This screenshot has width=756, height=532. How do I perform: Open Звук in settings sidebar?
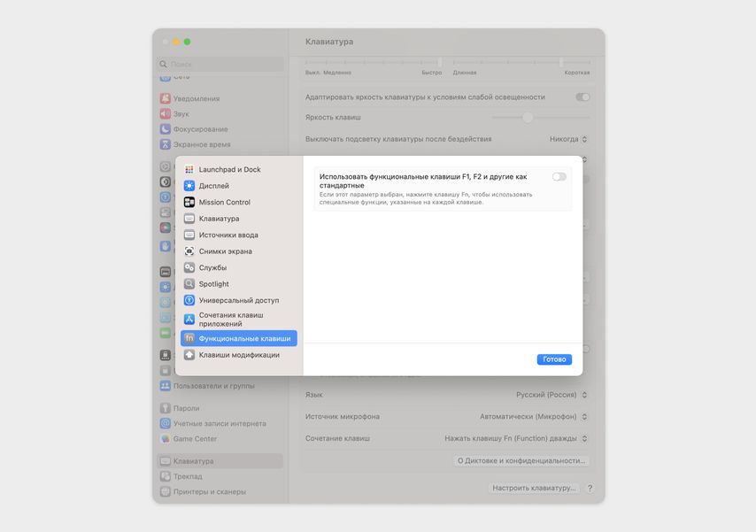[181, 114]
